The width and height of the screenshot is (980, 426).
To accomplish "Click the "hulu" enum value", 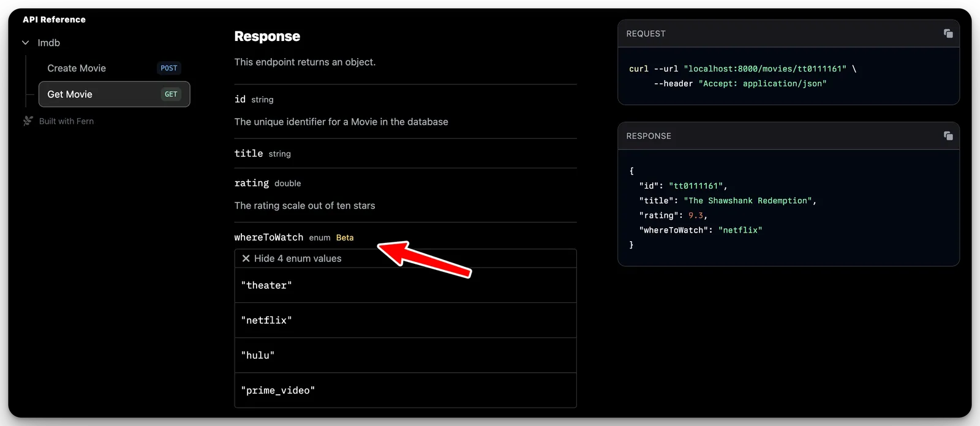I will 258,355.
